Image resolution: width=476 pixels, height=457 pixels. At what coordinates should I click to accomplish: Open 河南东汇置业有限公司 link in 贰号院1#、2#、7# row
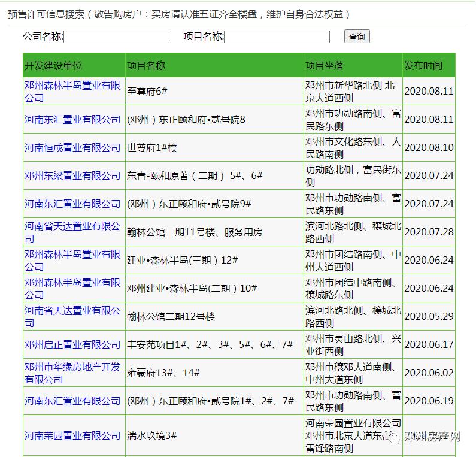tap(72, 401)
